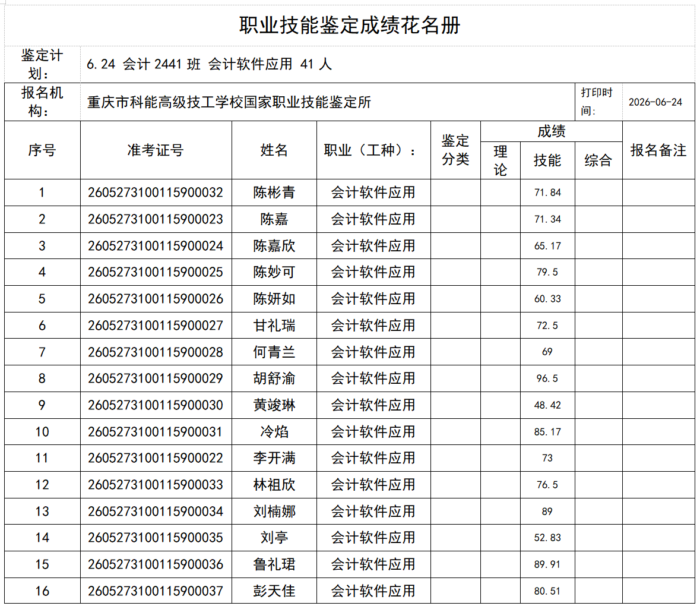700x606 pixels.
Task: Select the 报名备注 header cell
Action: pos(658,150)
